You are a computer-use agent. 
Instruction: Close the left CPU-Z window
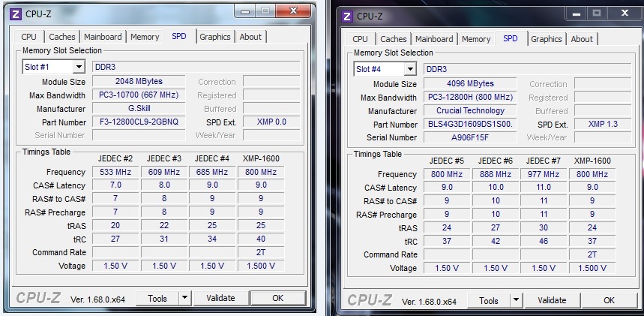tap(293, 11)
